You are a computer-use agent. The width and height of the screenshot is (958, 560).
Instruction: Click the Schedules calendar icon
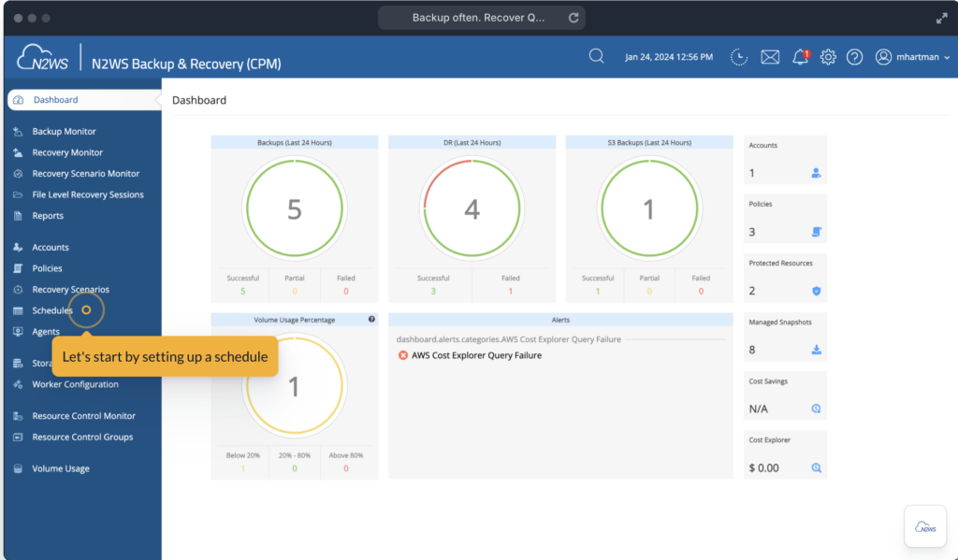(18, 310)
